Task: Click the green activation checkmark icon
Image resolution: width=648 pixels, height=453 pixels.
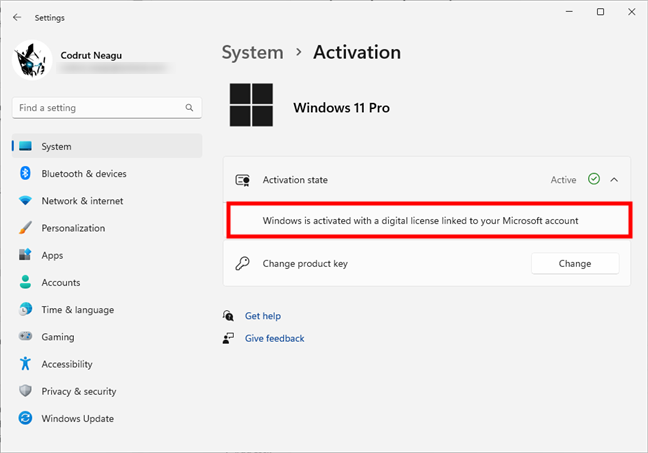Action: pos(594,179)
